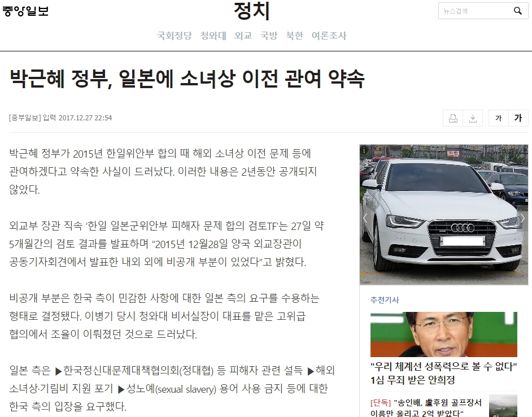This screenshot has height=417, width=532.
Task: Select the 외교 category tab
Action: coord(243,36)
